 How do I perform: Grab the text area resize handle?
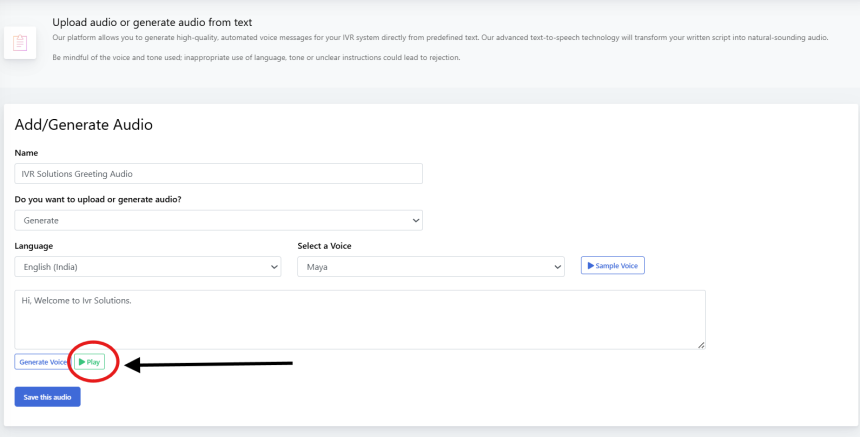(701, 345)
